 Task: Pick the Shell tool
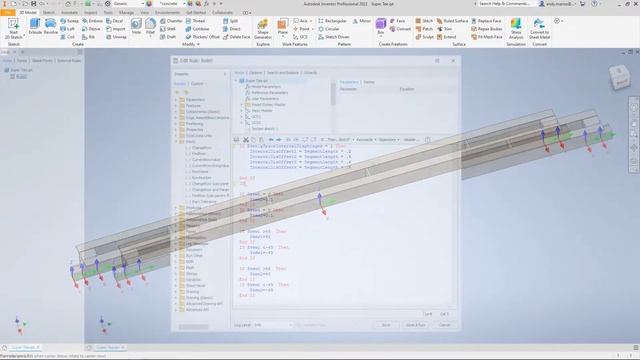[168, 29]
